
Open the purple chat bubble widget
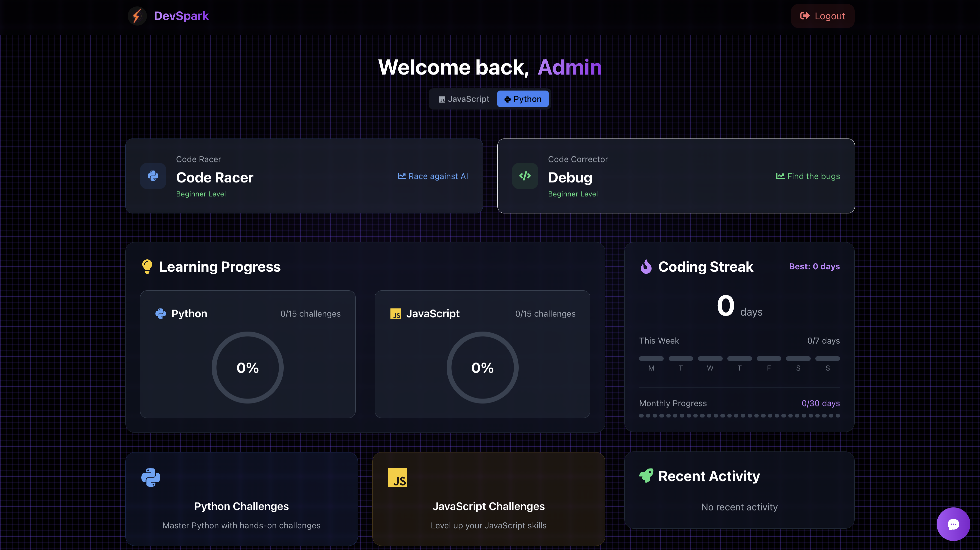pyautogui.click(x=953, y=524)
